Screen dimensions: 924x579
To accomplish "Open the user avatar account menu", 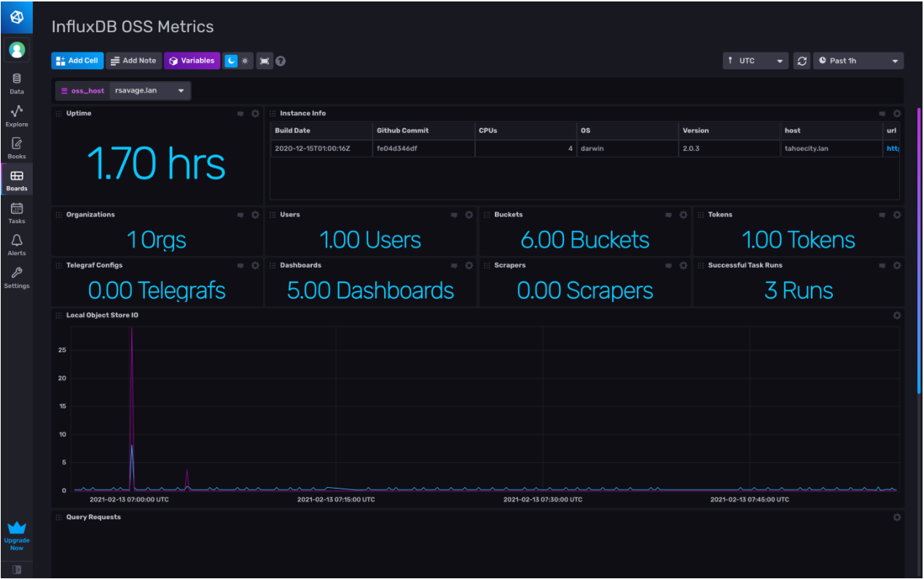I will coord(16,50).
